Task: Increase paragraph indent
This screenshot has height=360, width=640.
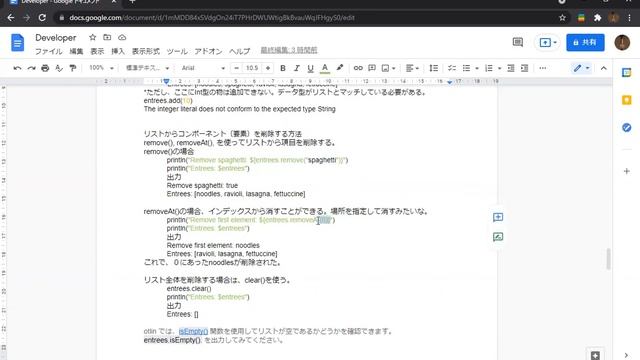Action: point(524,68)
